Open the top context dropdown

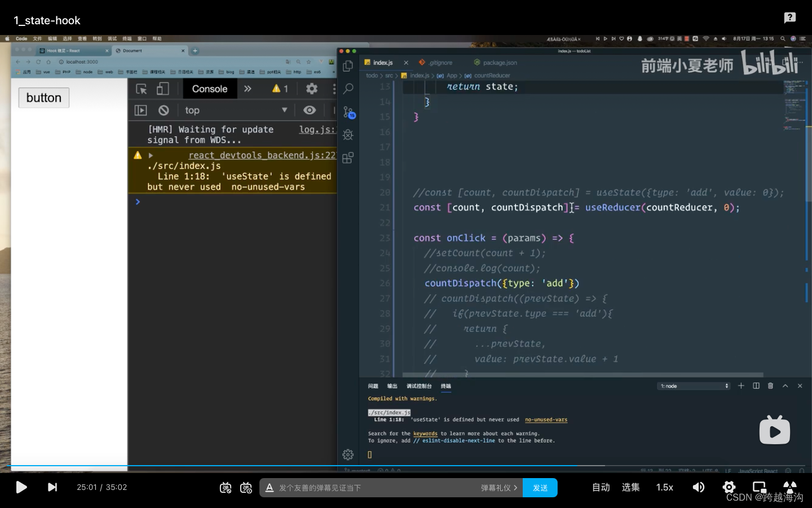236,110
